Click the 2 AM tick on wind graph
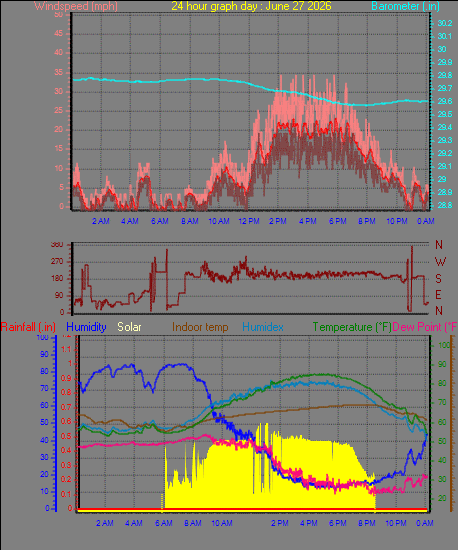 (x=101, y=221)
